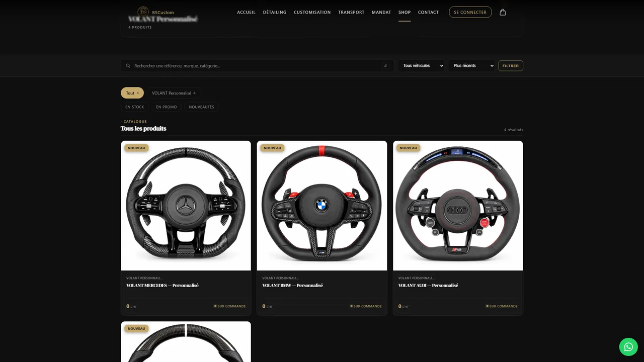Click the small shortcut badge in search field
Viewport: 644px width, 362px height.
pyautogui.click(x=385, y=66)
